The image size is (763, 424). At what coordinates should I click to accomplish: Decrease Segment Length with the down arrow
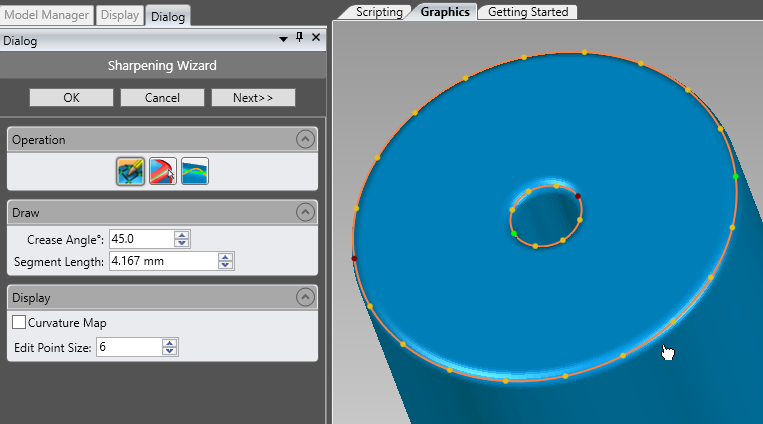(225, 265)
